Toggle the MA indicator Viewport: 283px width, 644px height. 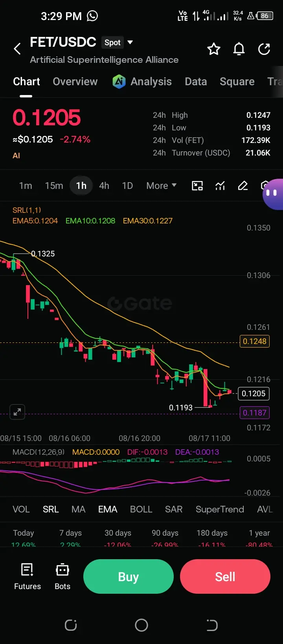click(78, 509)
